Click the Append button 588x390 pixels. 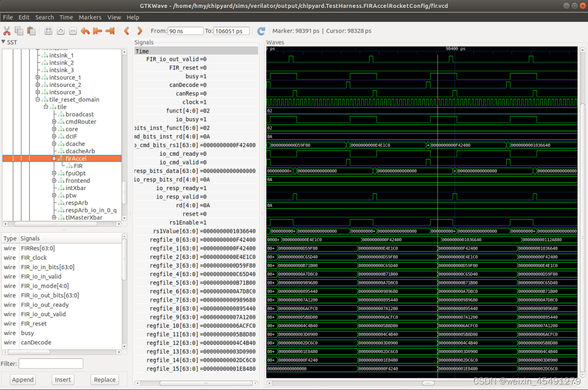tap(23, 380)
